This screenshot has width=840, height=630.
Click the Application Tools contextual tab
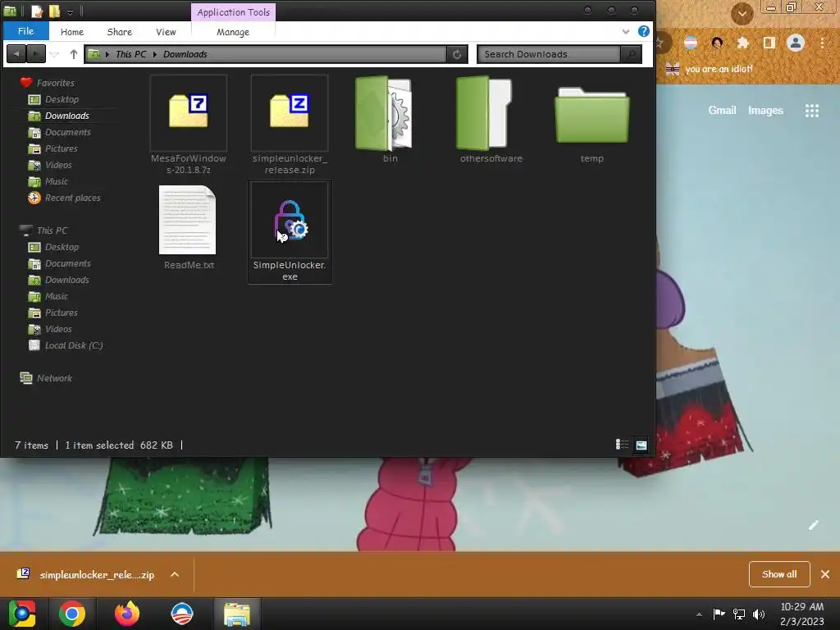tap(233, 12)
